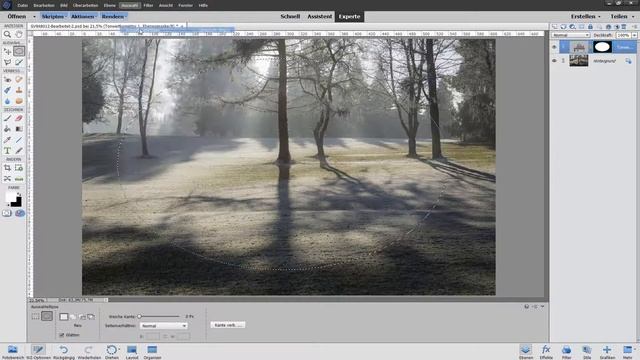Expand the Öffnen dropdown arrow
Viewport: 640px width, 360px height.
(34, 17)
